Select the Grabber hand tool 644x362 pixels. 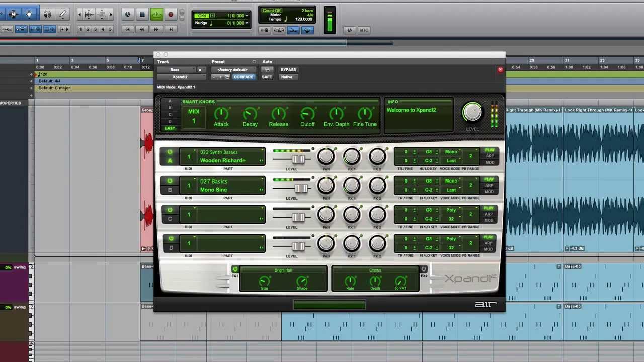(29, 15)
